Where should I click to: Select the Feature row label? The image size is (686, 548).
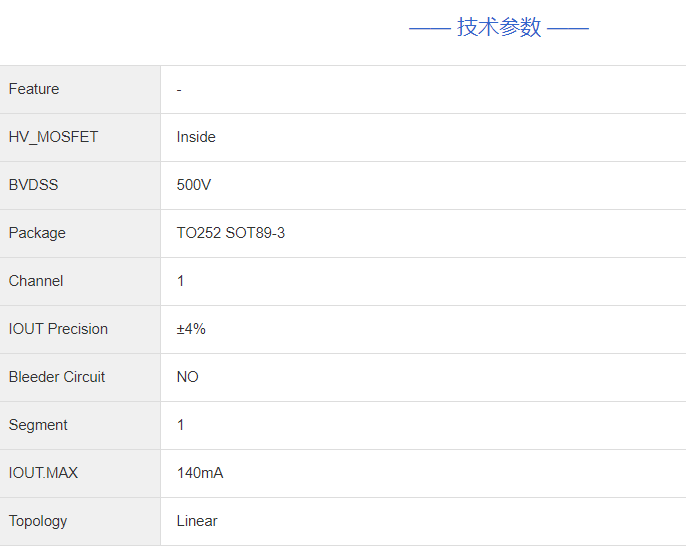(x=34, y=89)
